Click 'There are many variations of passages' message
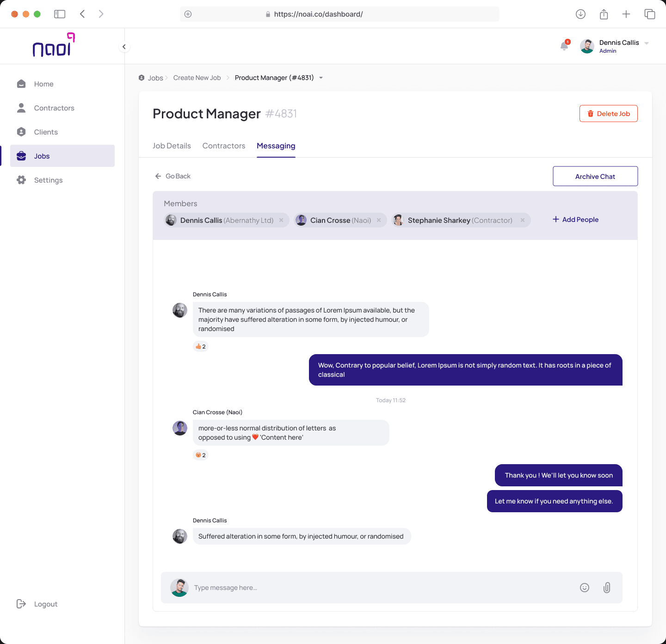The width and height of the screenshot is (666, 644). click(x=311, y=319)
